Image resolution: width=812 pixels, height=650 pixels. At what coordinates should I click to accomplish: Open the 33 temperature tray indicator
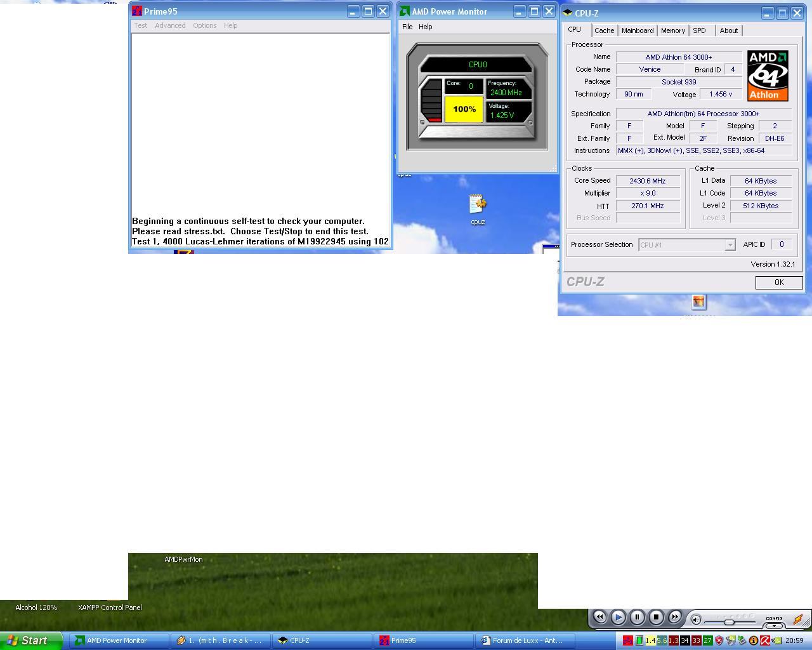point(697,640)
